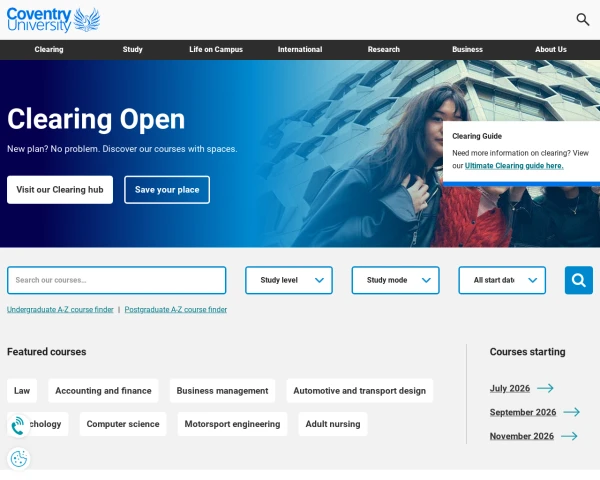Open courses starting September 2026
This screenshot has width=600, height=480.
tap(523, 412)
